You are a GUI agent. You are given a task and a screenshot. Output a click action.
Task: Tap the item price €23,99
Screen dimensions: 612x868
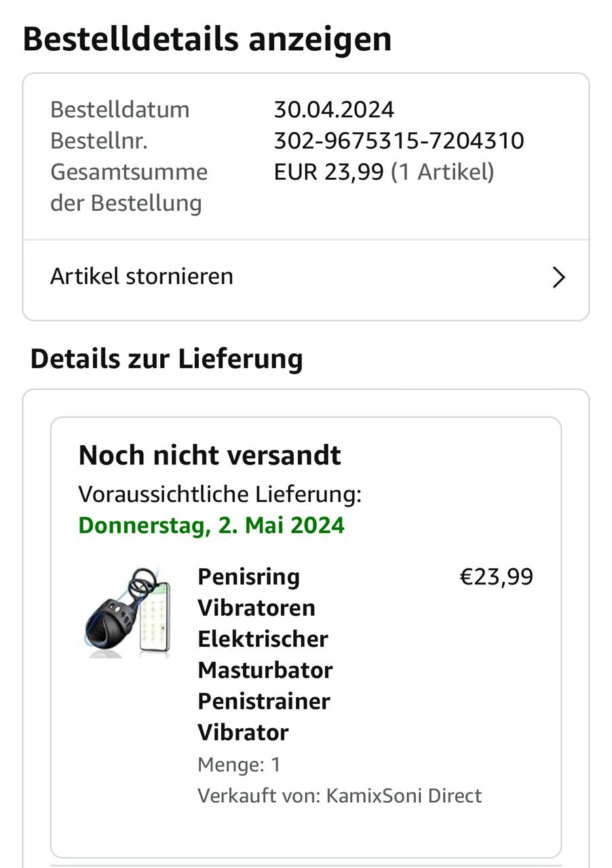point(497,577)
